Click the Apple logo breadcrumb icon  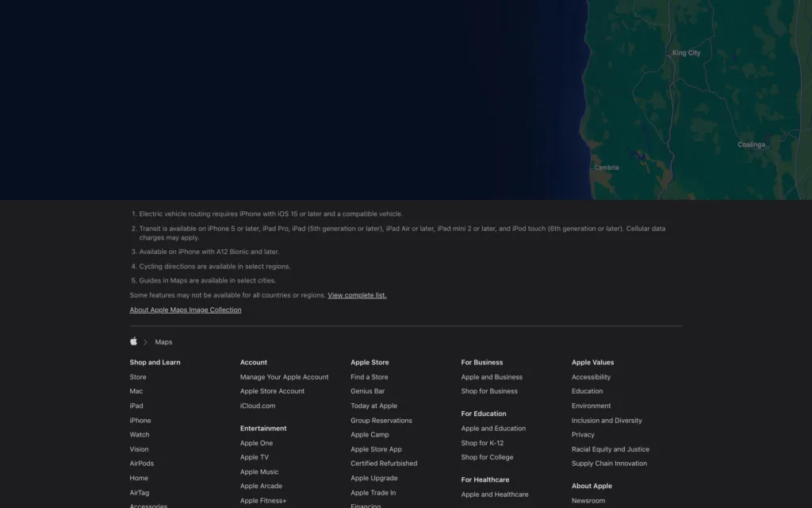pos(133,341)
